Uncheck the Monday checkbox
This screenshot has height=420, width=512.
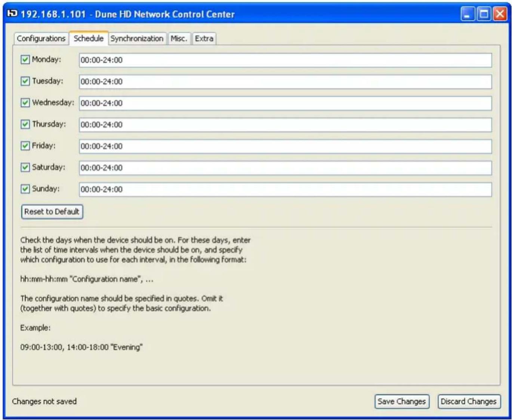pos(25,59)
